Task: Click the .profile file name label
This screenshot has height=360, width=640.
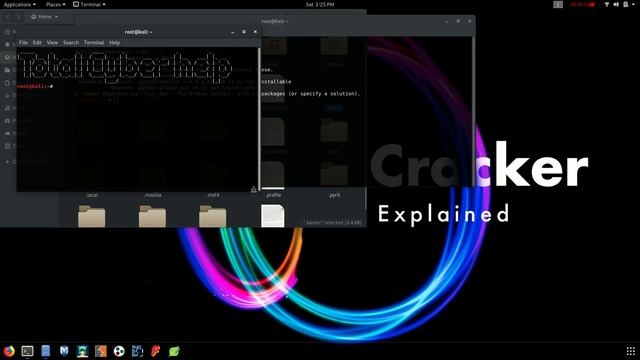Action: pos(273,195)
